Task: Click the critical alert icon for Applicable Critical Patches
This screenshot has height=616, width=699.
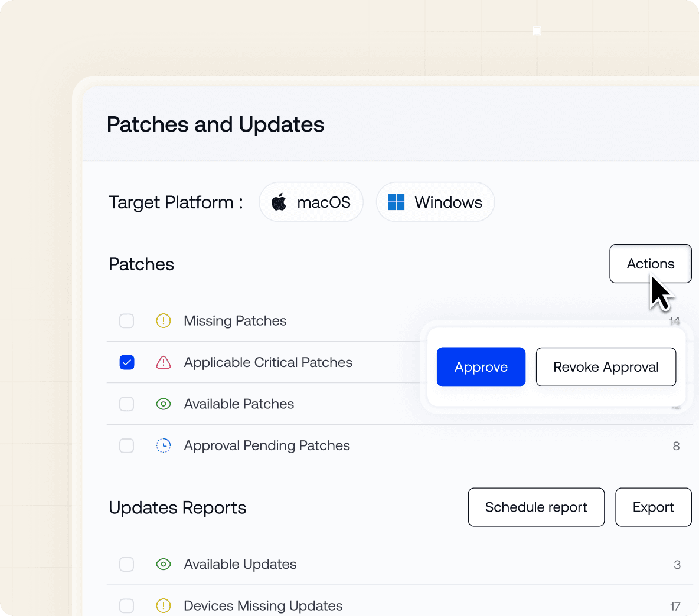Action: [x=164, y=362]
